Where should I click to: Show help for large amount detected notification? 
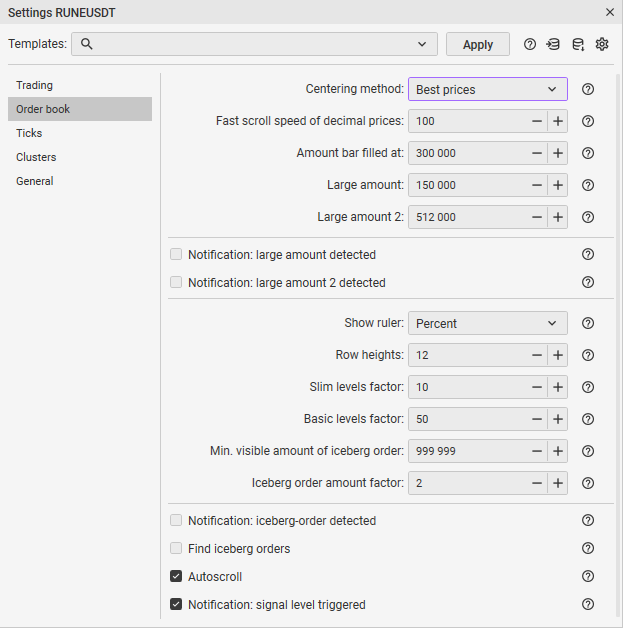588,254
